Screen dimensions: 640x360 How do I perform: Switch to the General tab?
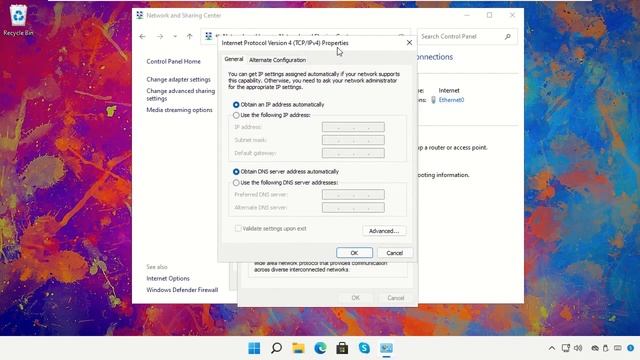tap(234, 59)
